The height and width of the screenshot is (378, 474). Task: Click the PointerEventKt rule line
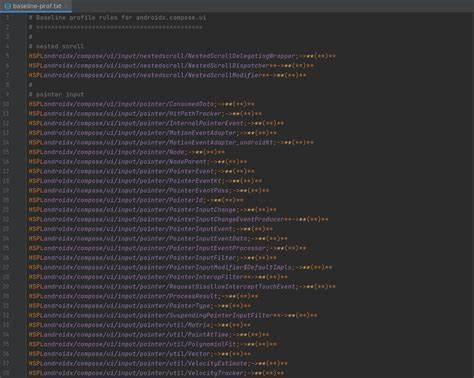pos(145,181)
